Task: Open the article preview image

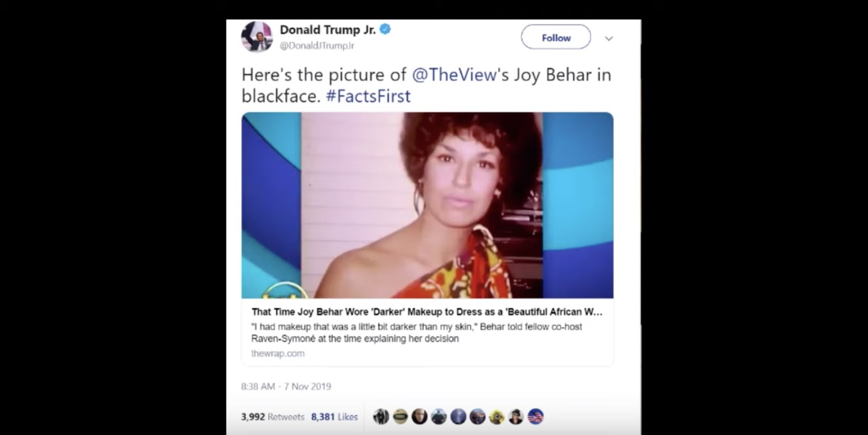Action: [x=427, y=205]
